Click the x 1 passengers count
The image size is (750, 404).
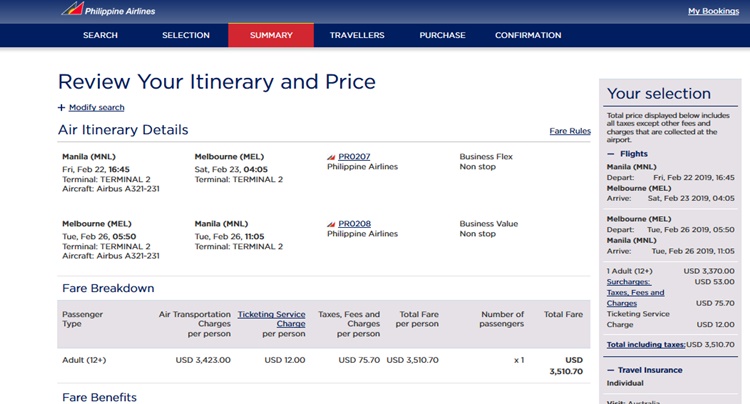coord(519,360)
